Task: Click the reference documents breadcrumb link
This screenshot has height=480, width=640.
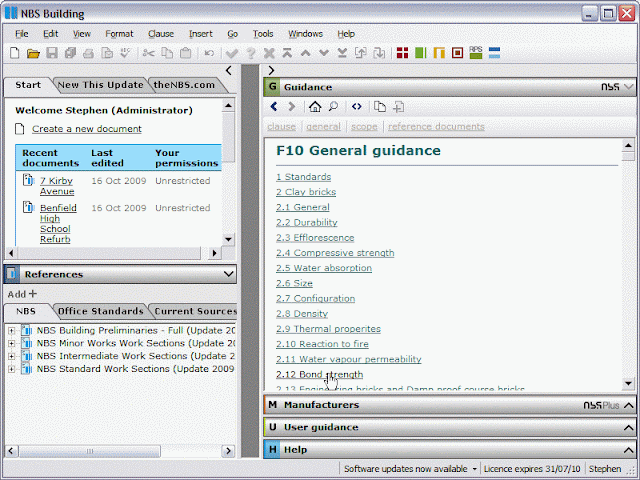Action: (x=436, y=127)
